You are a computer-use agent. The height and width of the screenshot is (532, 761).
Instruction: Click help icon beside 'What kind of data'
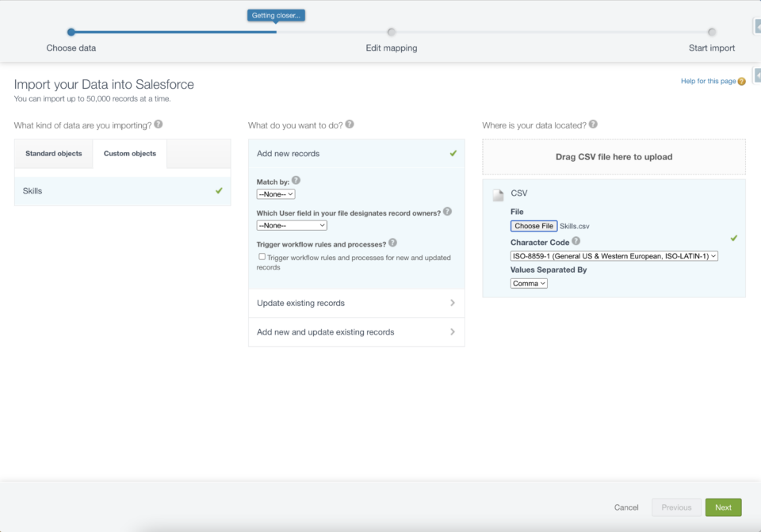(x=159, y=124)
